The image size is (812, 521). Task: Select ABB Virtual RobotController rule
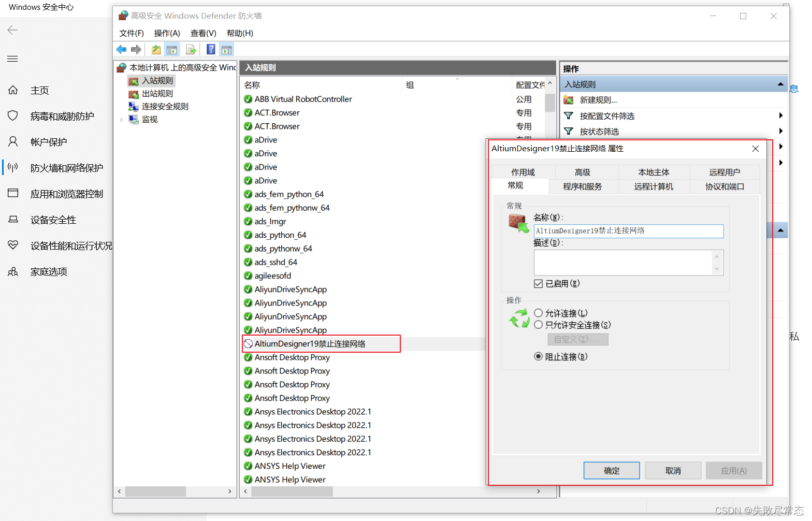pyautogui.click(x=303, y=99)
